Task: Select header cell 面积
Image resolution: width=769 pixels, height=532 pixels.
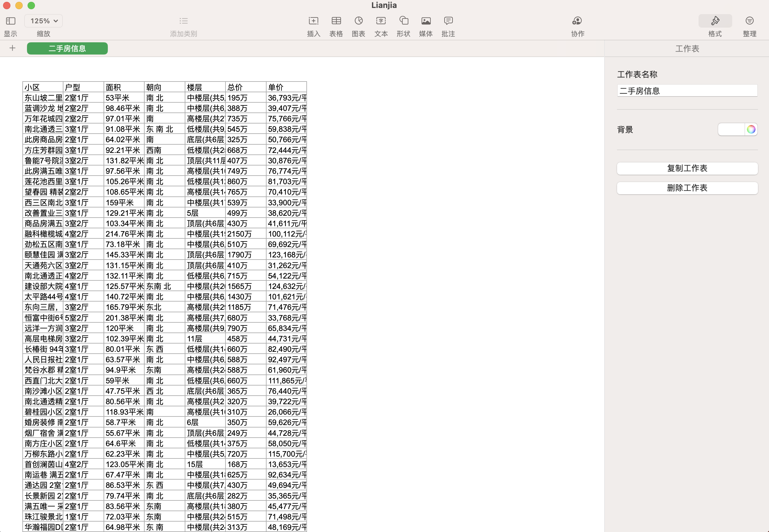Action: click(x=124, y=87)
